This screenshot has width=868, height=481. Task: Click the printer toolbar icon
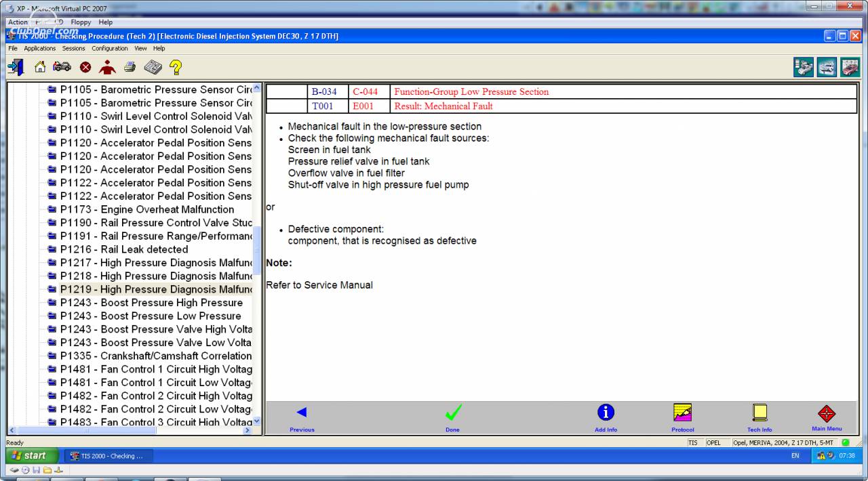tap(130, 67)
